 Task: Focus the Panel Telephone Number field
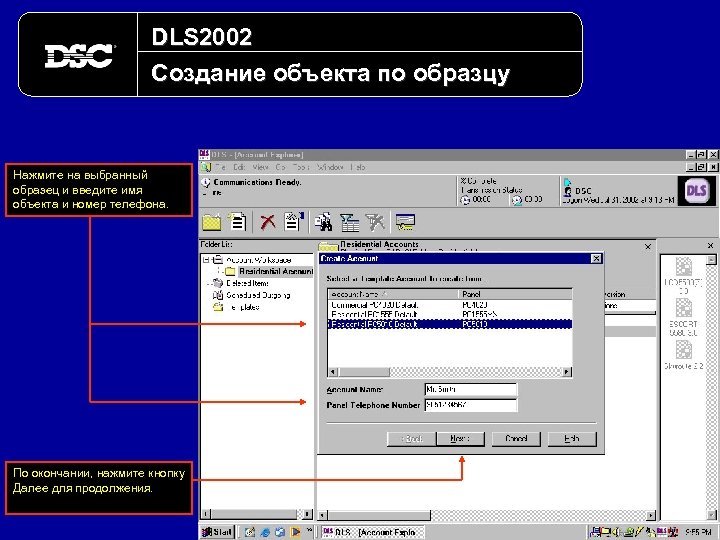click(x=471, y=405)
